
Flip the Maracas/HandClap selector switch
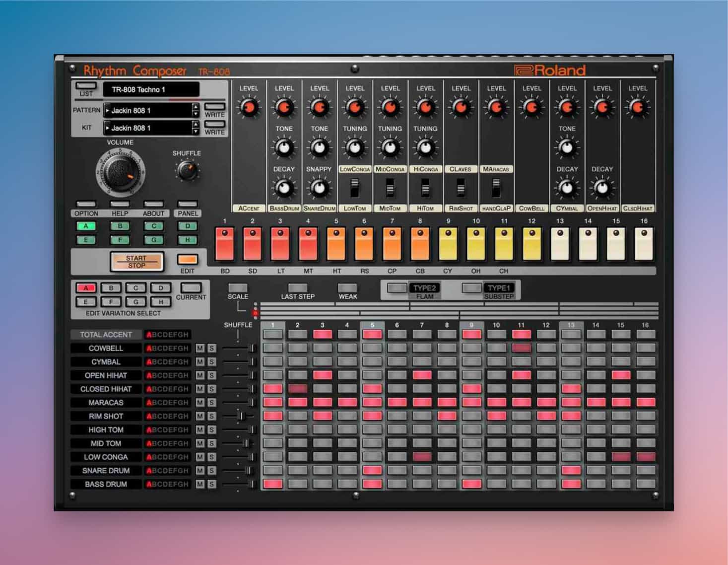click(496, 188)
